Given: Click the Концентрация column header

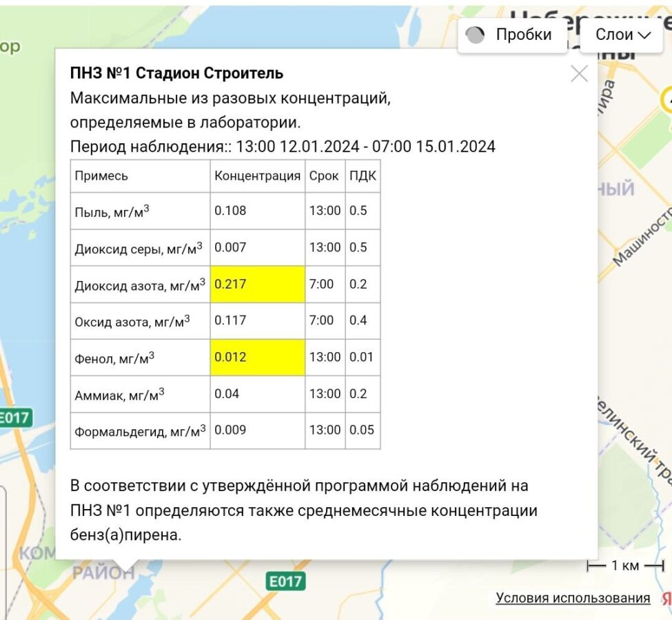Looking at the screenshot, I should pyautogui.click(x=257, y=176).
